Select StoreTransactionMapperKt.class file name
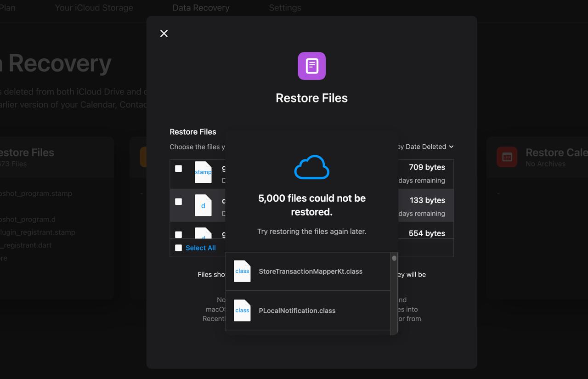 click(311, 272)
